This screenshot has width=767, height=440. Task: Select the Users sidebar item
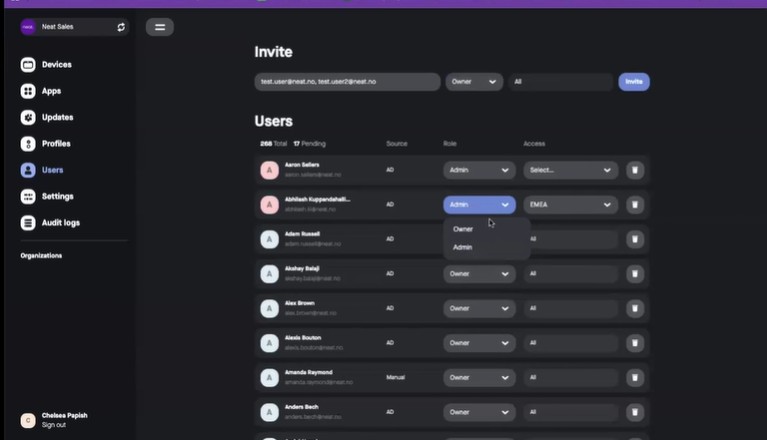(x=42, y=170)
